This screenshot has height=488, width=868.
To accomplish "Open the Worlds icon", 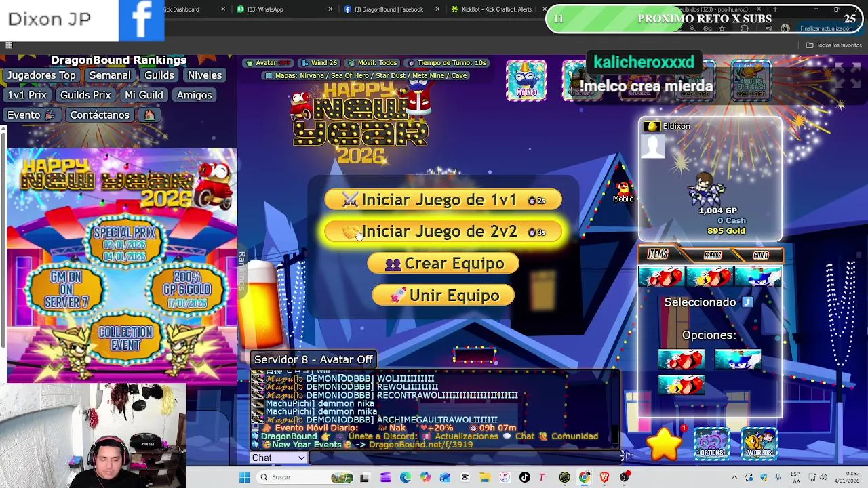I will 759,445.
